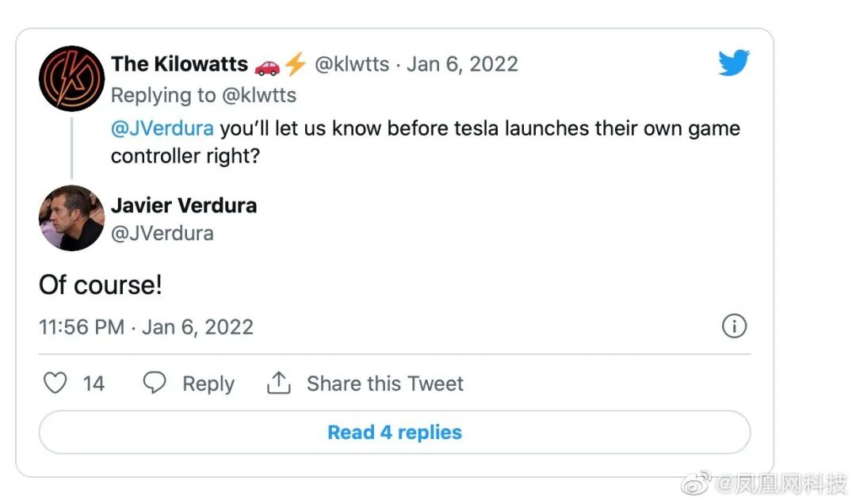856x504 pixels.
Task: Click the @klwtts handle in header
Action: click(x=352, y=64)
